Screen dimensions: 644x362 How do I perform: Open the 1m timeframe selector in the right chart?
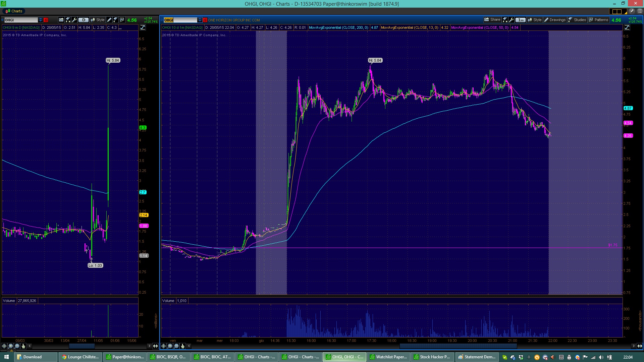(521, 20)
